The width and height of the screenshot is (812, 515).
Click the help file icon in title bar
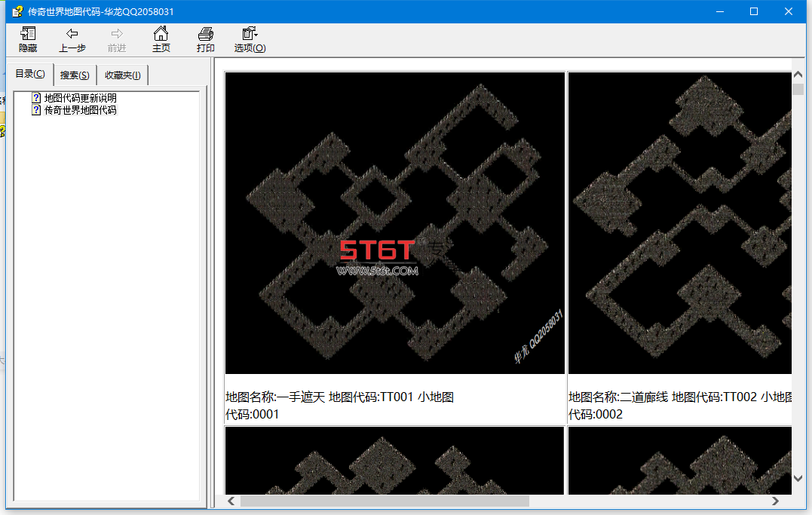coord(17,11)
